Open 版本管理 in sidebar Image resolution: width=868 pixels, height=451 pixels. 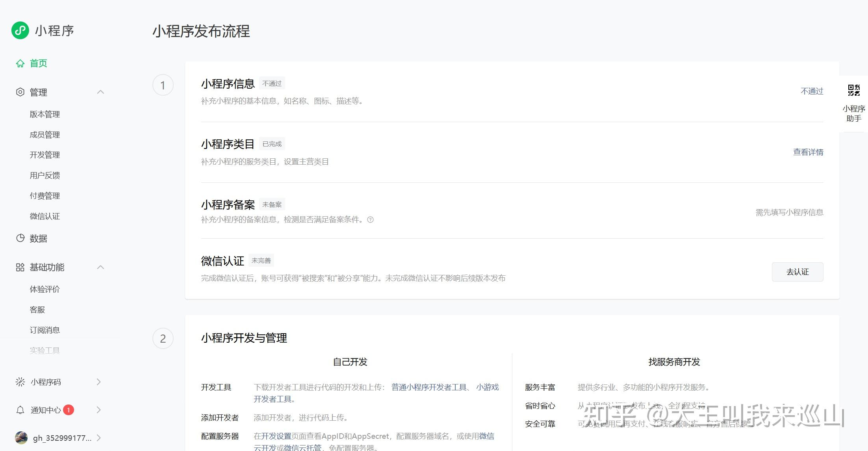tap(45, 114)
